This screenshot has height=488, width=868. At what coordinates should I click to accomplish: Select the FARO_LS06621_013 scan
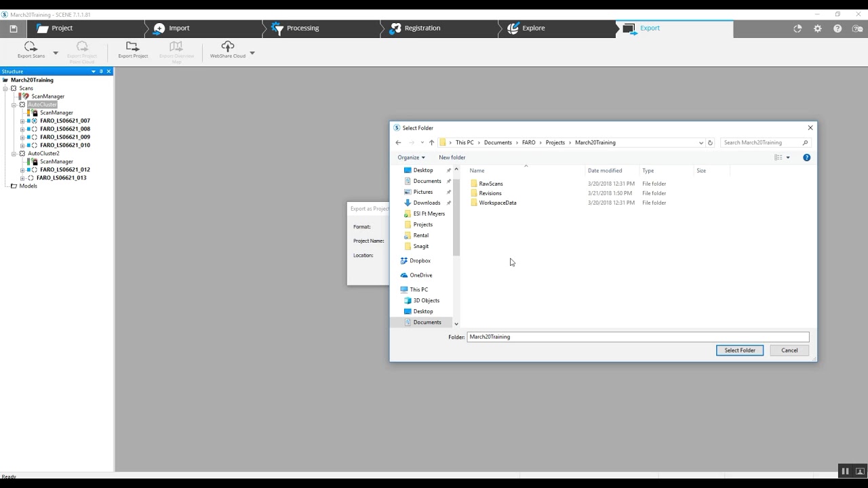(x=61, y=178)
